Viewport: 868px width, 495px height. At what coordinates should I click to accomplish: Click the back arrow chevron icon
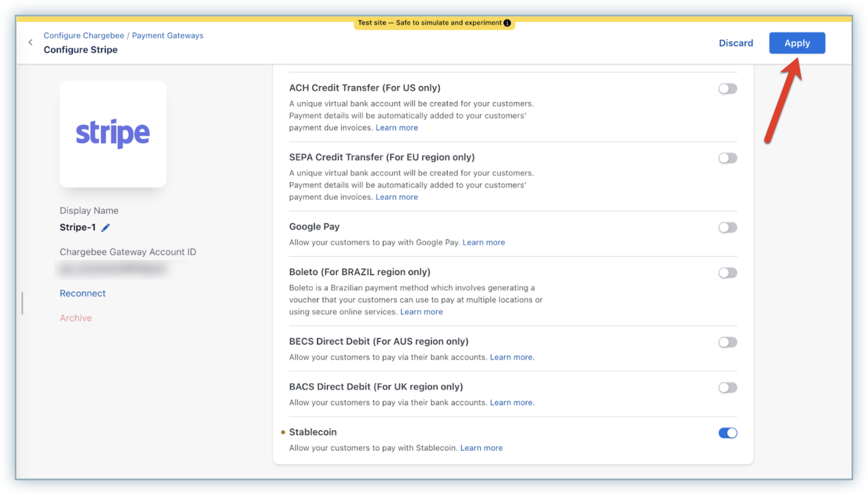tap(30, 42)
